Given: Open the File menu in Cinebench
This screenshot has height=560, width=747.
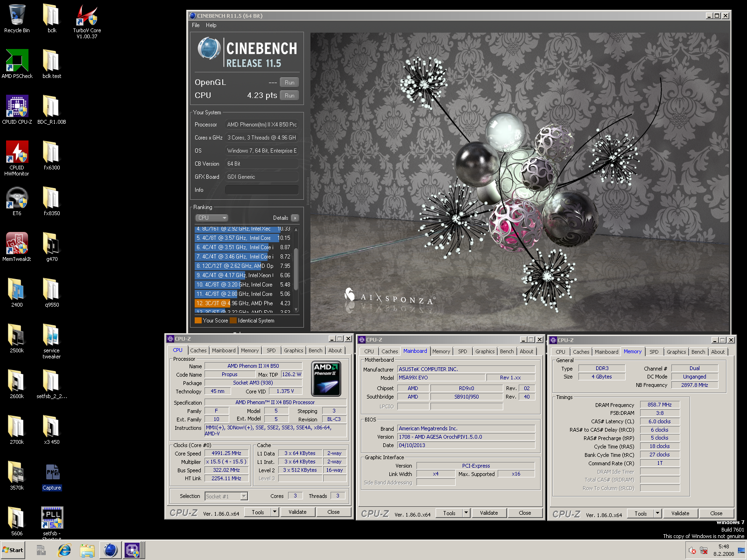Looking at the screenshot, I should pos(196,25).
